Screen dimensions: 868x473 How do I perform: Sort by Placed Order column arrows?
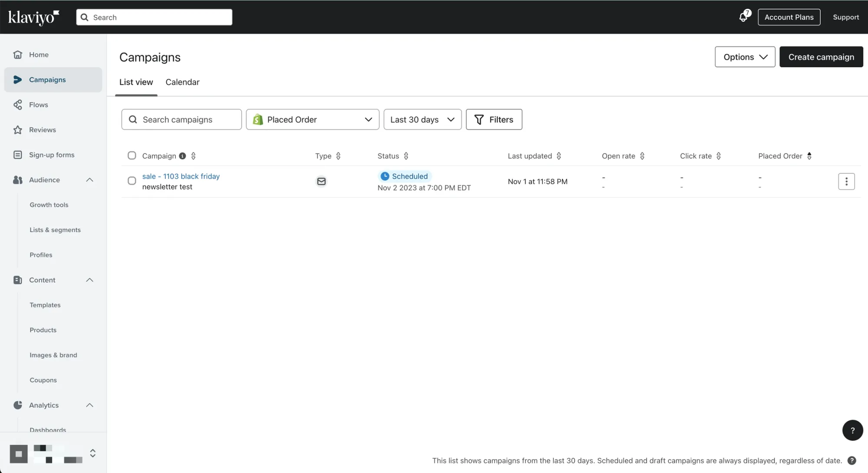[809, 156]
